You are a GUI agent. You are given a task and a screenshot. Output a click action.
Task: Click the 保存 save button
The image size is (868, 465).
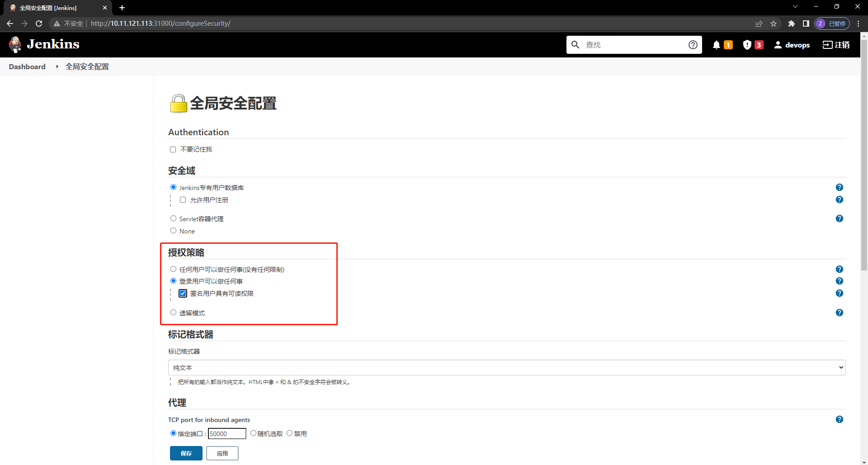186,453
